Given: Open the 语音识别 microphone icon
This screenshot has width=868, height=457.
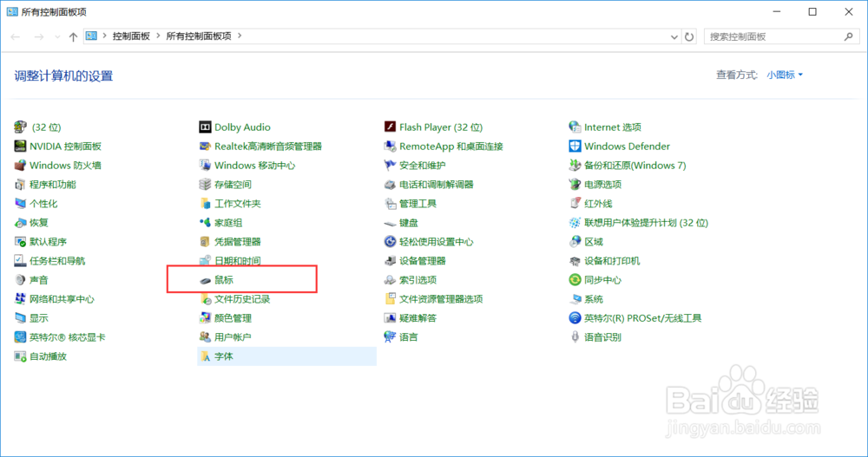Looking at the screenshot, I should [575, 337].
